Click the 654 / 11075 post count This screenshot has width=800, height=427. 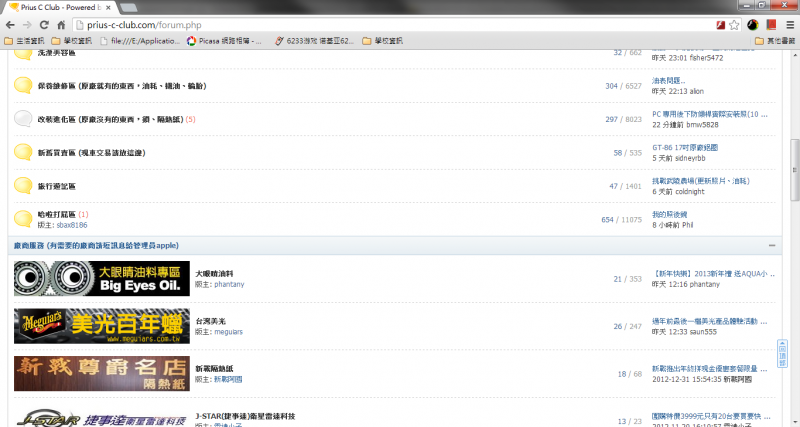[621, 219]
